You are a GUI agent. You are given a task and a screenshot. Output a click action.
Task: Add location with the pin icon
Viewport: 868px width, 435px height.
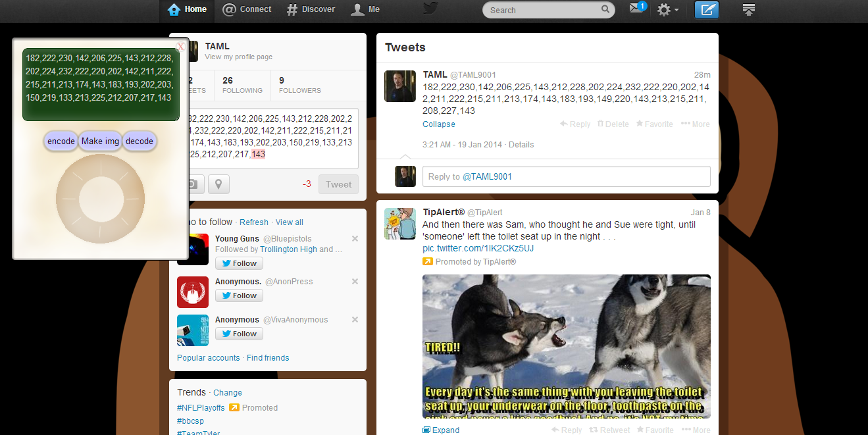[x=219, y=184]
